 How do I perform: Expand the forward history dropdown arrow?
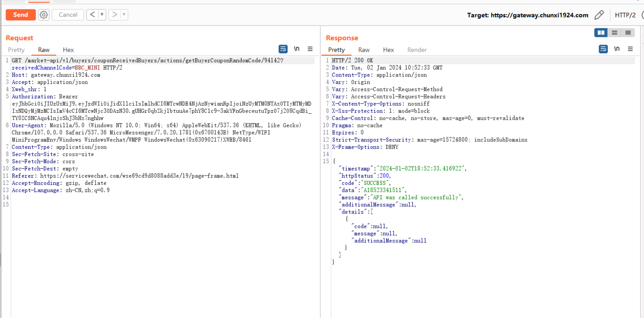124,15
